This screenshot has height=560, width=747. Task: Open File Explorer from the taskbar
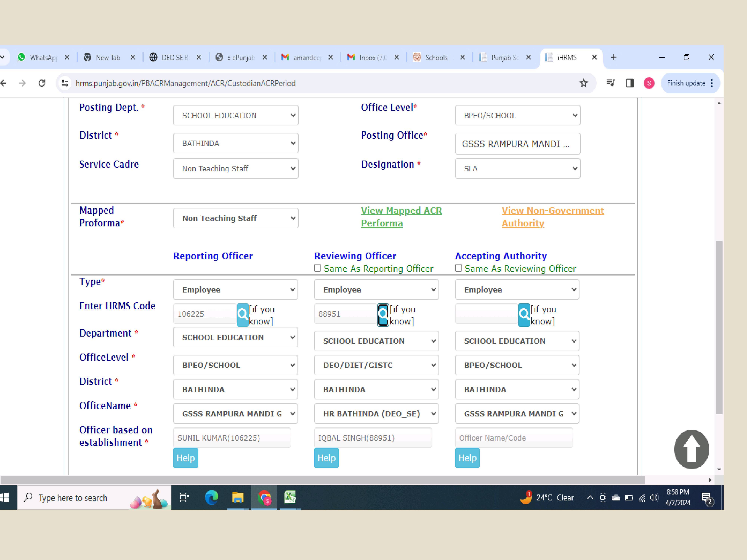tap(237, 497)
